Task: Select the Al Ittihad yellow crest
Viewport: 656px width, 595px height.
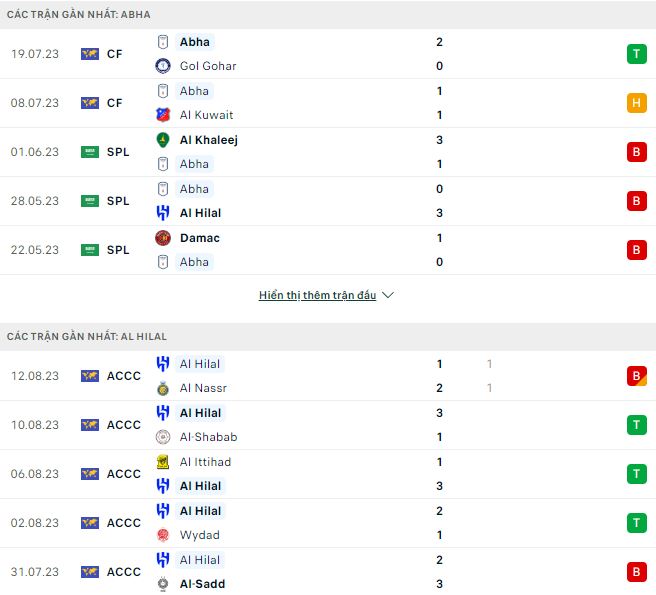Action: click(x=163, y=462)
